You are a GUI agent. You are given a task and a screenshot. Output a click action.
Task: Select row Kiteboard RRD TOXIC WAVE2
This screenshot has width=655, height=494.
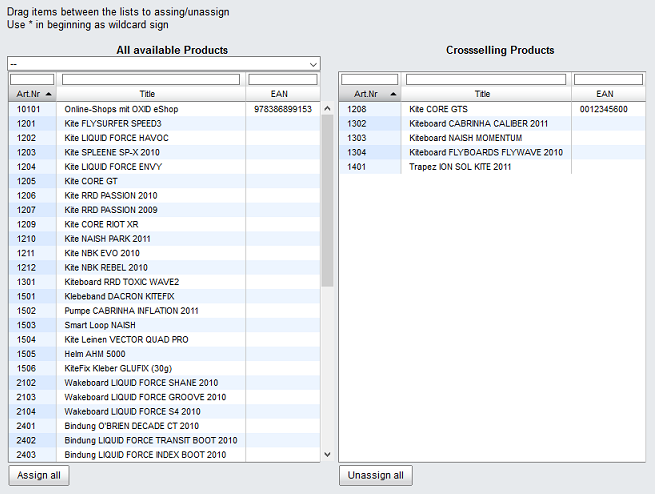164,282
